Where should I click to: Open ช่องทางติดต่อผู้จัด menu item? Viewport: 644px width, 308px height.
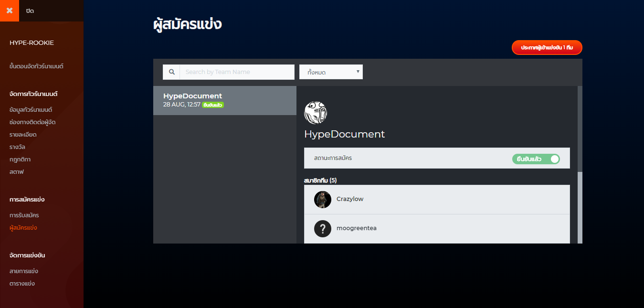point(32,122)
